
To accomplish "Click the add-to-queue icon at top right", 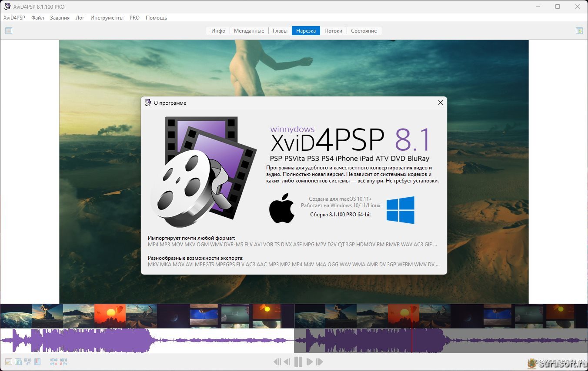I will (579, 31).
